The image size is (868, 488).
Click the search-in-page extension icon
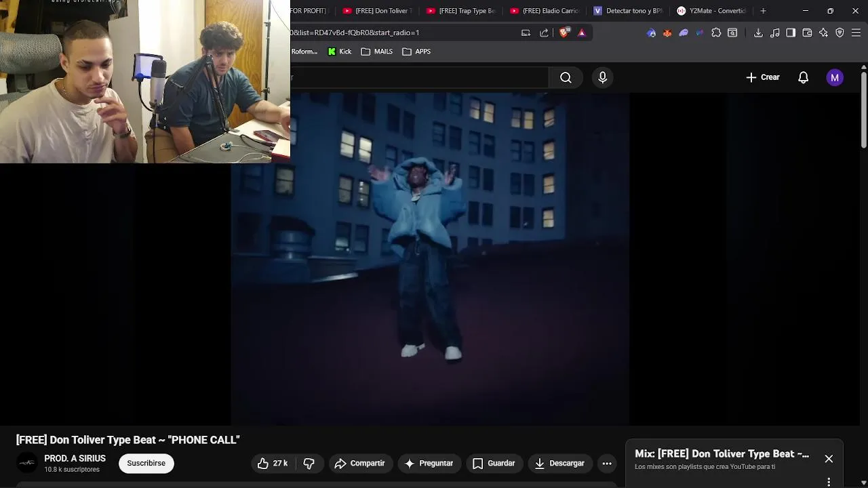(732, 33)
